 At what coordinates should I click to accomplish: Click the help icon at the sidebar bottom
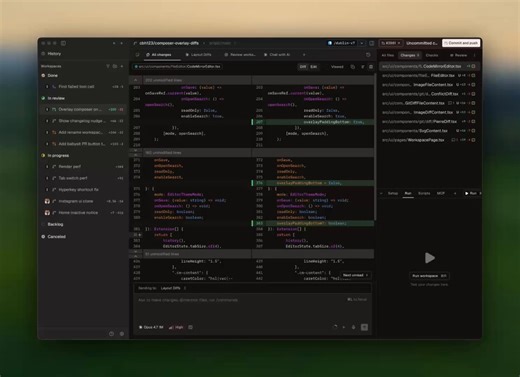pyautogui.click(x=111, y=334)
